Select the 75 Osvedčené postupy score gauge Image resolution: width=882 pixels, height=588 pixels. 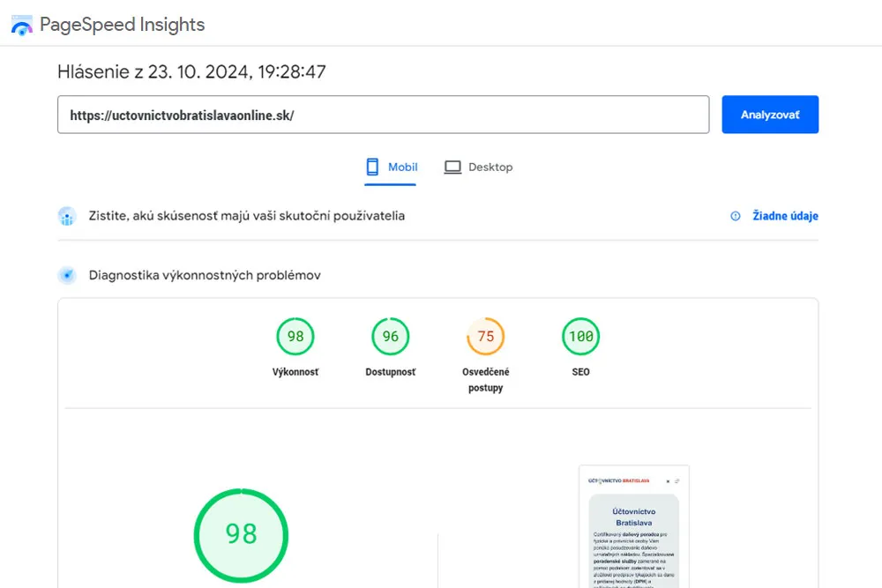click(x=485, y=336)
